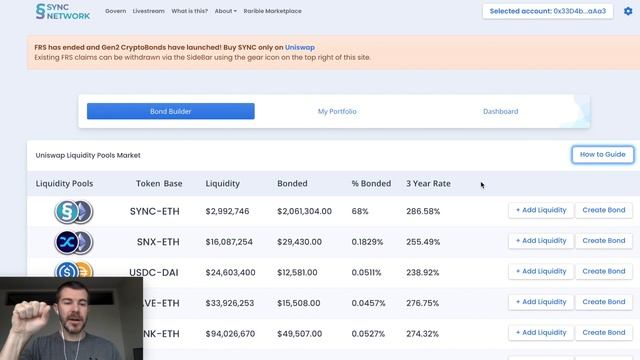Click the Sync Network logo
The width and height of the screenshot is (640, 360).
click(63, 11)
